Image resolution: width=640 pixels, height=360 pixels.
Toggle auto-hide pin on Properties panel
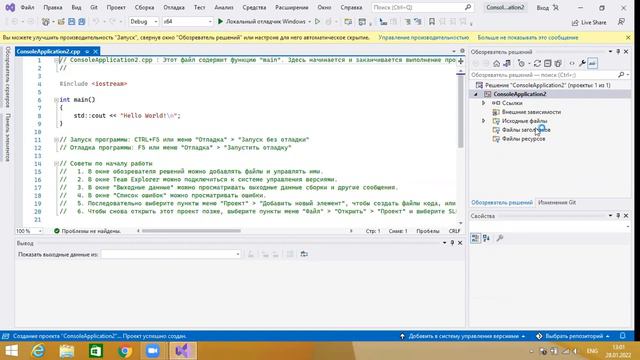click(x=618, y=216)
